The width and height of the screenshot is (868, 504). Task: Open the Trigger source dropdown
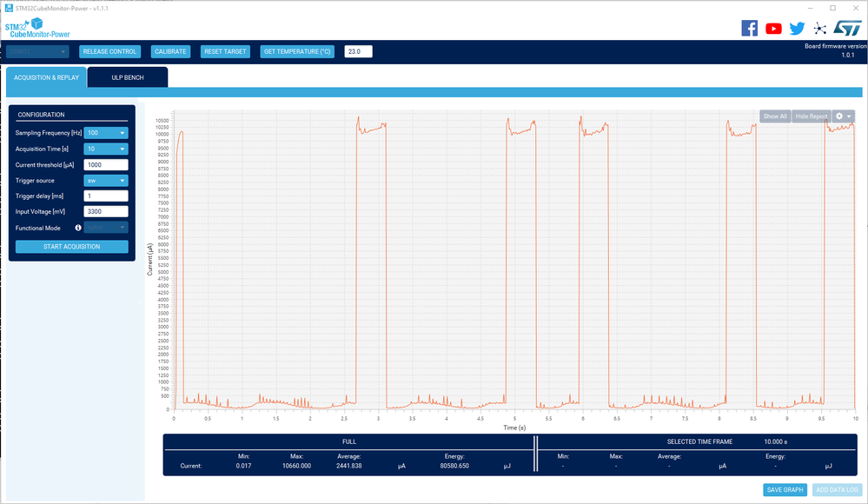point(106,181)
